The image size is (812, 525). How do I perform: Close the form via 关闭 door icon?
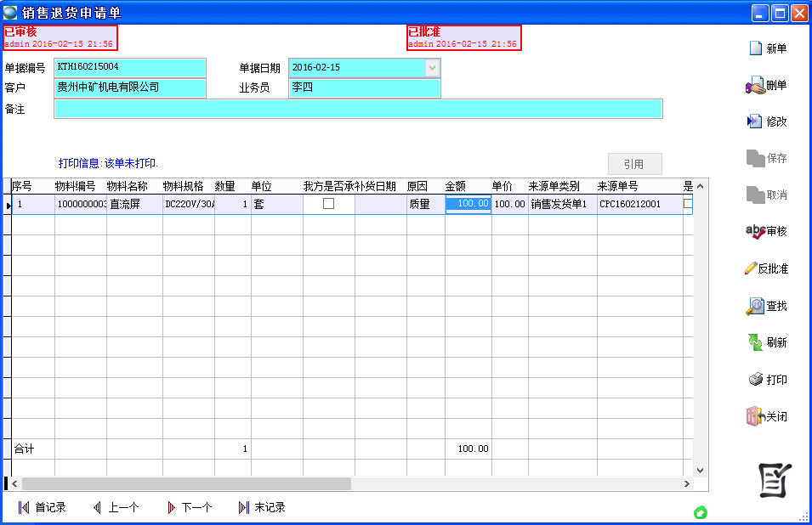coord(754,416)
